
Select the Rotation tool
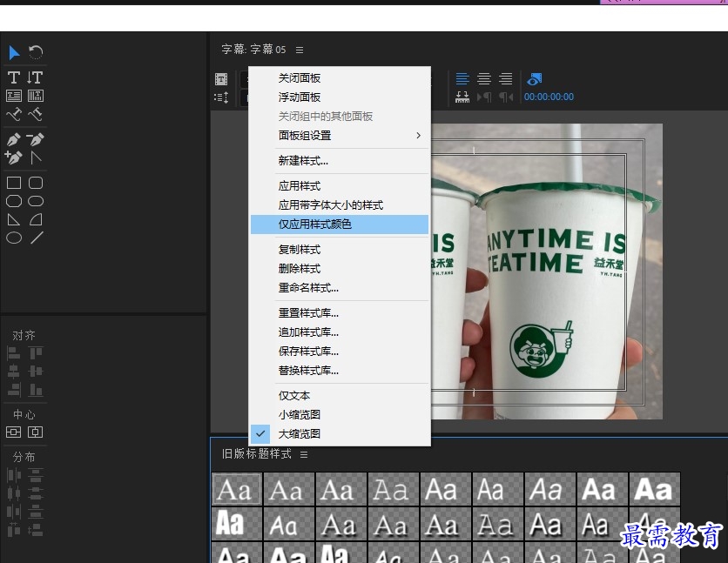[36, 52]
